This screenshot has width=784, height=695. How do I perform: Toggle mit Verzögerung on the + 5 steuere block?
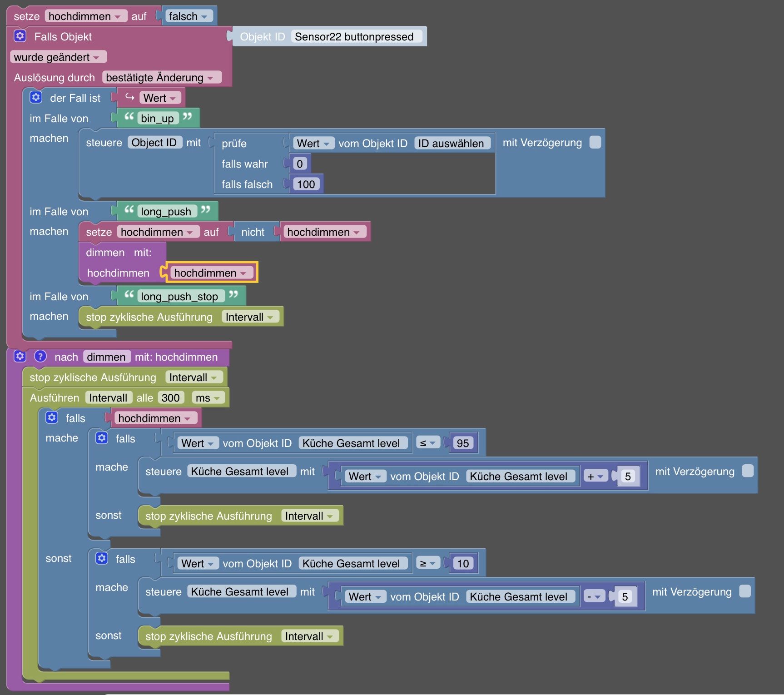pos(748,471)
